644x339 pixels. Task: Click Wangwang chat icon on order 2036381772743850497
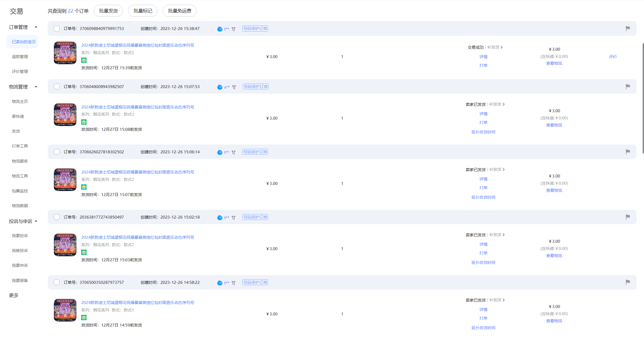(220, 218)
